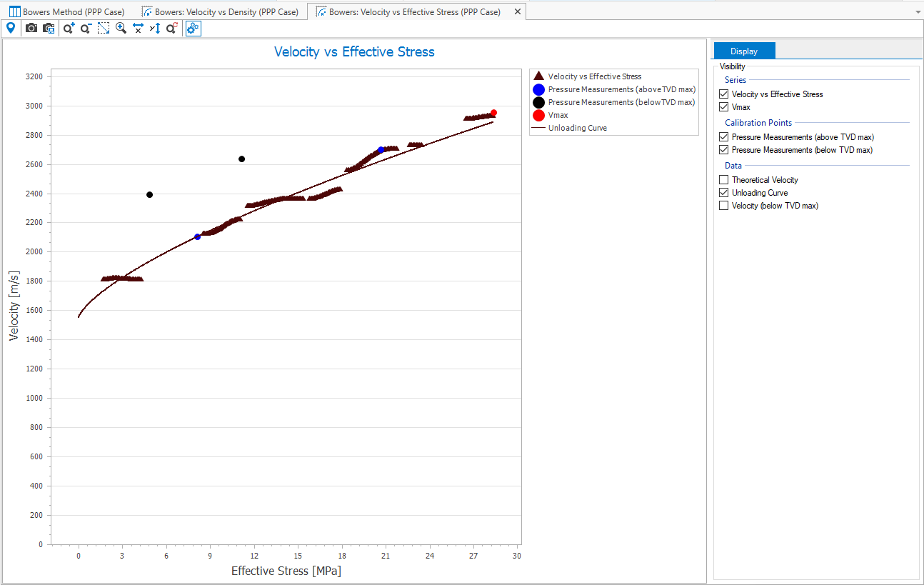Enable the Theoretical Velocity checkbox
This screenshot has width=924, height=585.
(724, 180)
